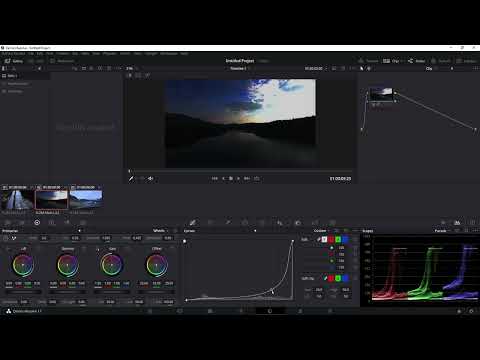Open the Timeline 1 name dropdown

pyautogui.click(x=239, y=68)
